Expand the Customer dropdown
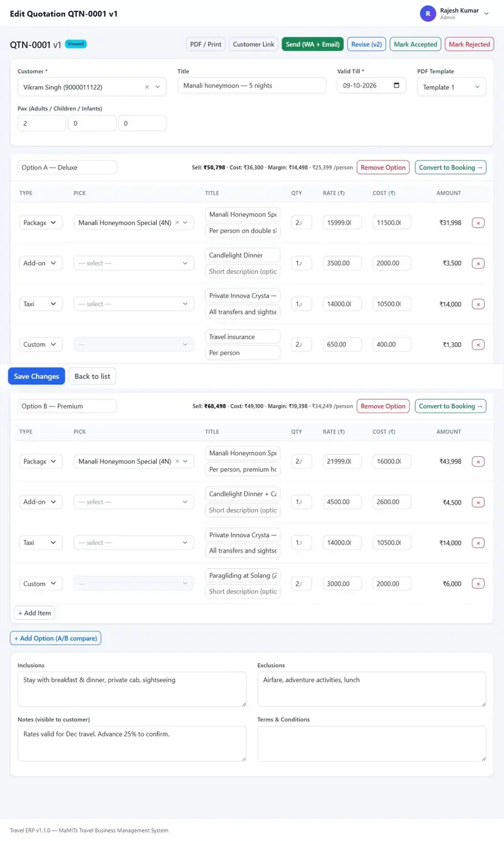504x841 pixels. [x=157, y=88]
